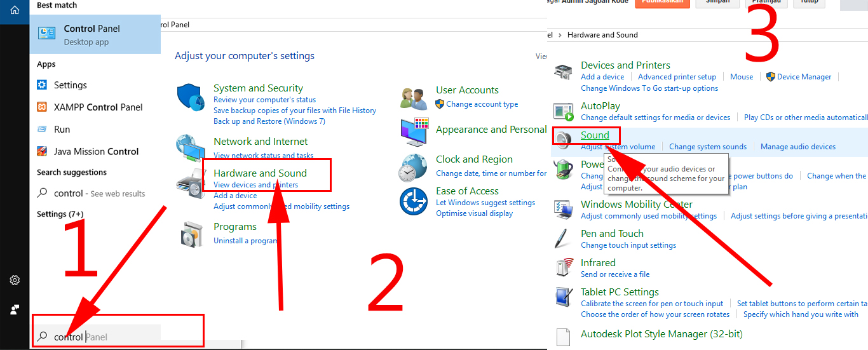
Task: Click 'Save backup copies of your files with File History'
Action: (x=295, y=111)
